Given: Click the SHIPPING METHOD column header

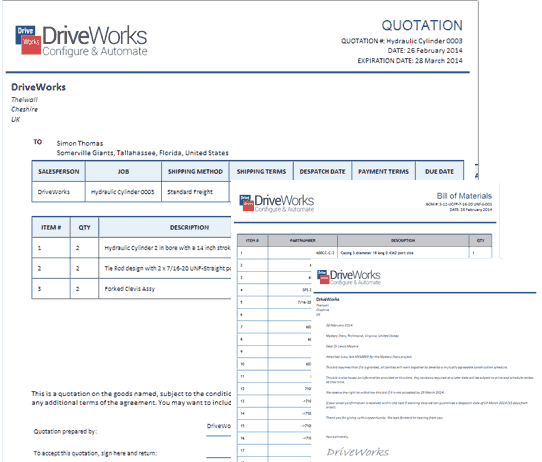Looking at the screenshot, I should (x=195, y=171).
